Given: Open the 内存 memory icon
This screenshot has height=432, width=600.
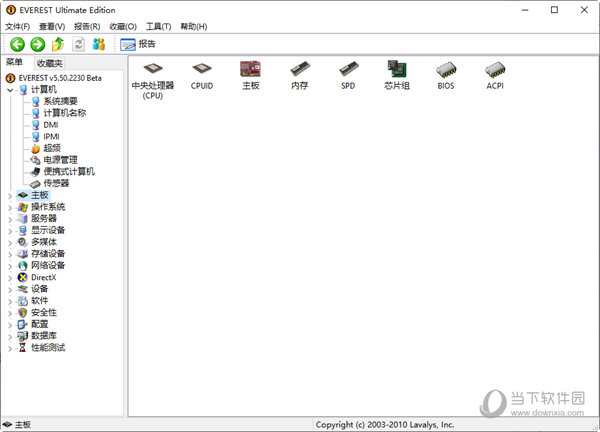Looking at the screenshot, I should [x=299, y=76].
